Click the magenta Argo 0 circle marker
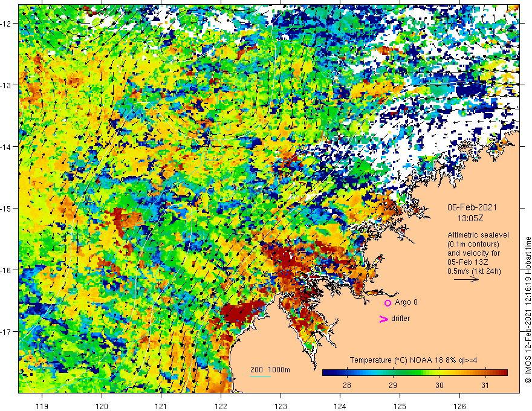 388,303
